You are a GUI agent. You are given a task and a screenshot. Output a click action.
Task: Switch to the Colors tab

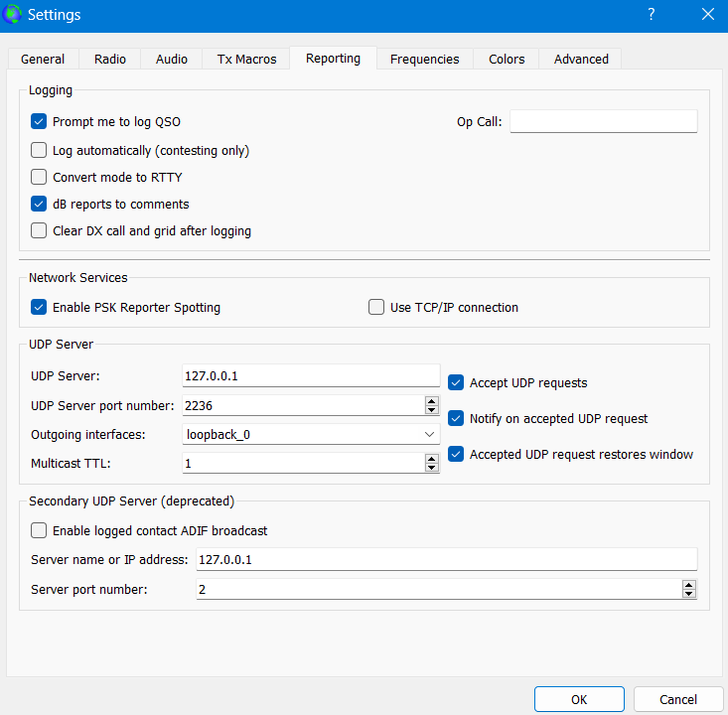pos(507,59)
